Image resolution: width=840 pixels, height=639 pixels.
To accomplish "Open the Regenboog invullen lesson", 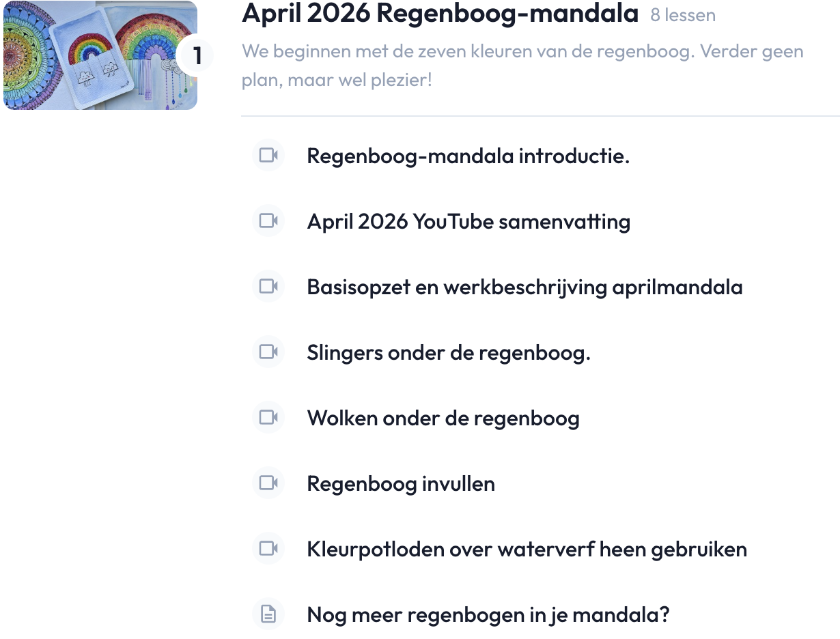I will 401,484.
